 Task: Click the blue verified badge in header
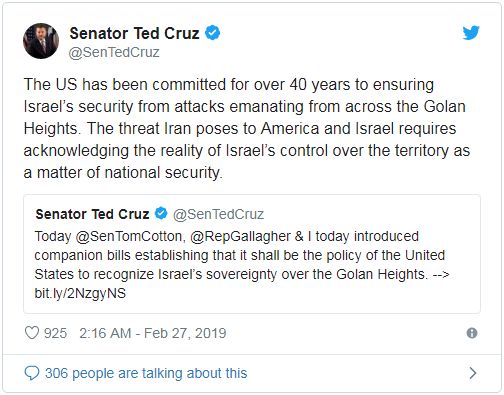(212, 33)
